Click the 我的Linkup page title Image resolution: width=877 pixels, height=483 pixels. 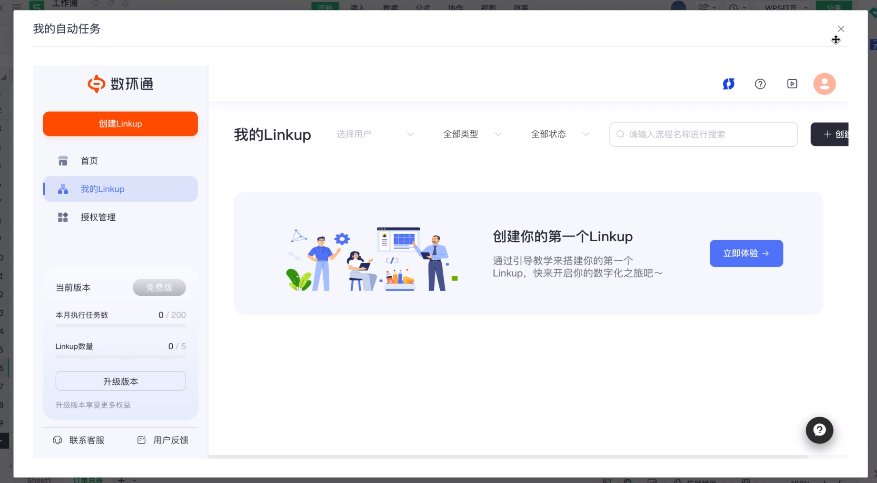coord(272,135)
